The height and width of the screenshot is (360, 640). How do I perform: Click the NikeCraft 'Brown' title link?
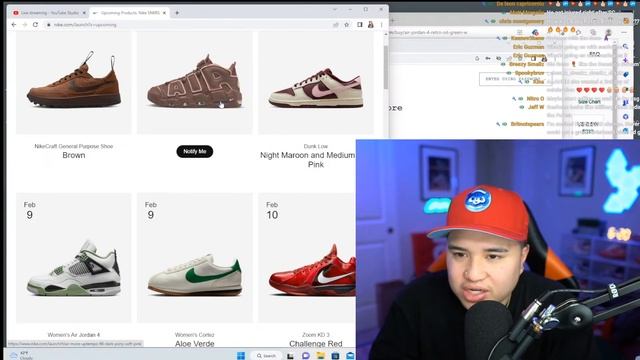click(x=74, y=155)
